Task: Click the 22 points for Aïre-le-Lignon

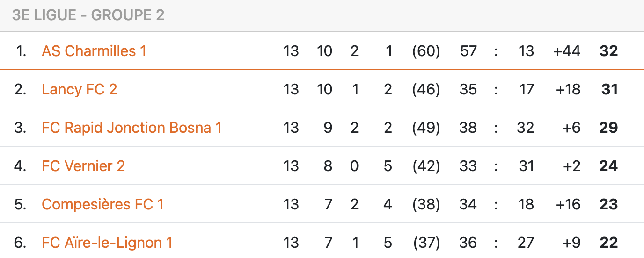Action: click(x=608, y=243)
